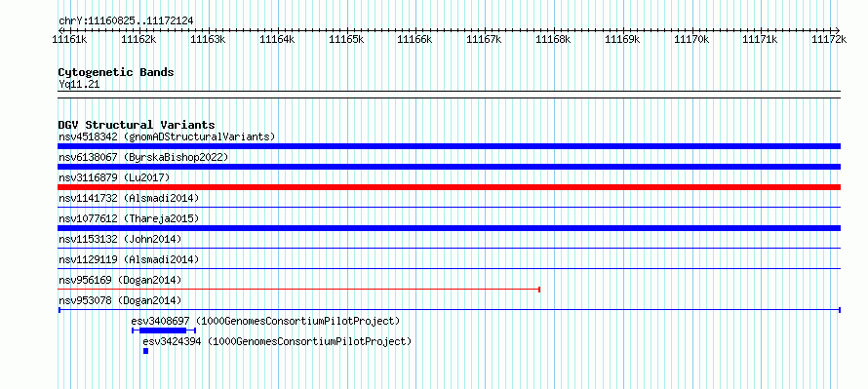Click the 11162k ruler label

coord(138,39)
